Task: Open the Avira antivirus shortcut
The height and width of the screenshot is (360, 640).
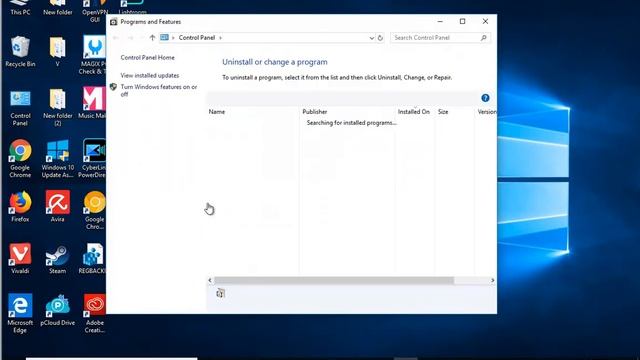Action: tap(58, 207)
